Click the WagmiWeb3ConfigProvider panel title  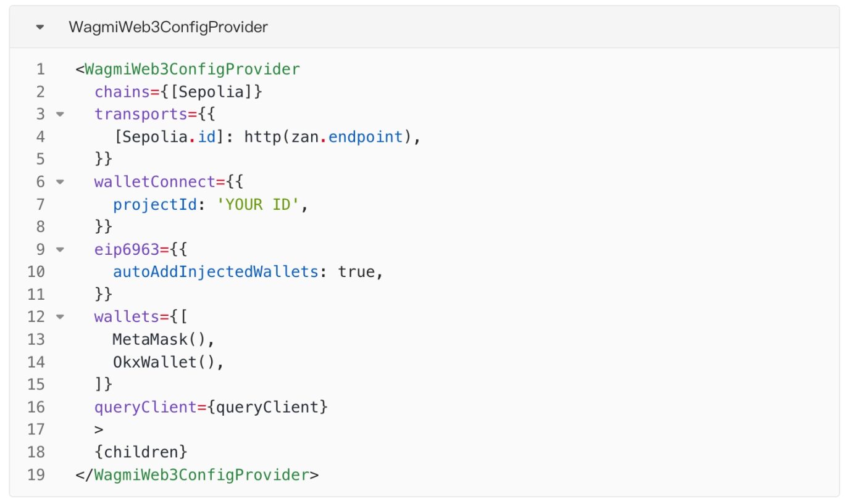[169, 28]
